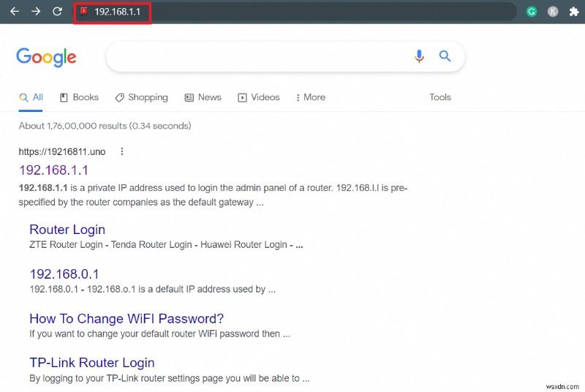Switch to the Books tab
Screen dimensions: 585x392
(79, 97)
